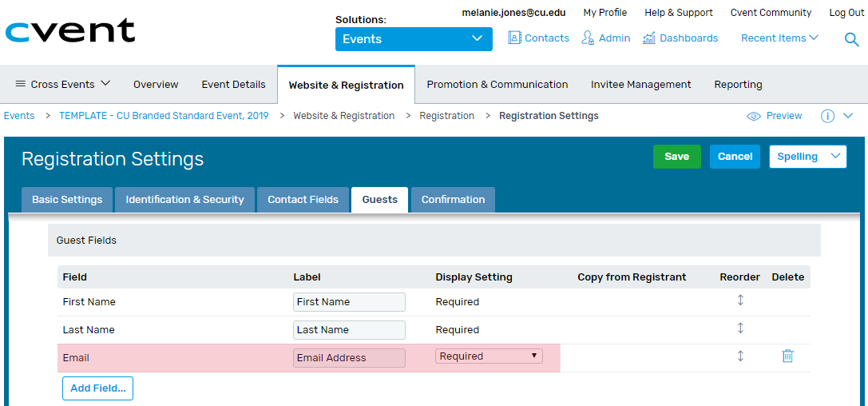Switch to the Contact Fields tab
This screenshot has width=868, height=406.
303,199
